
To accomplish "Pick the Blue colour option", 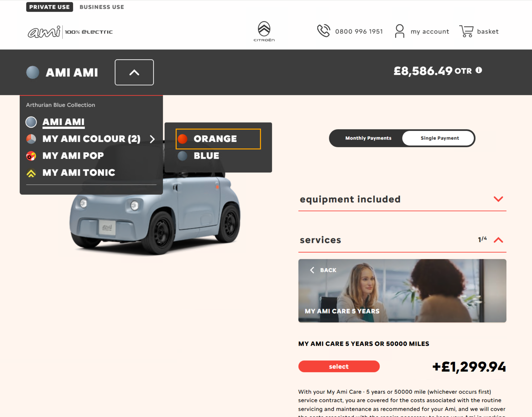I will point(206,156).
